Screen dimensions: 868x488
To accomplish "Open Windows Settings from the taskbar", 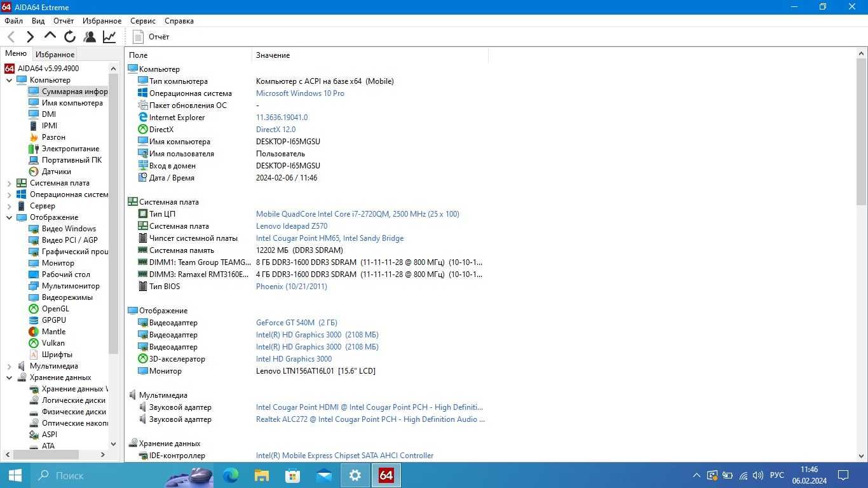I will coord(355,475).
